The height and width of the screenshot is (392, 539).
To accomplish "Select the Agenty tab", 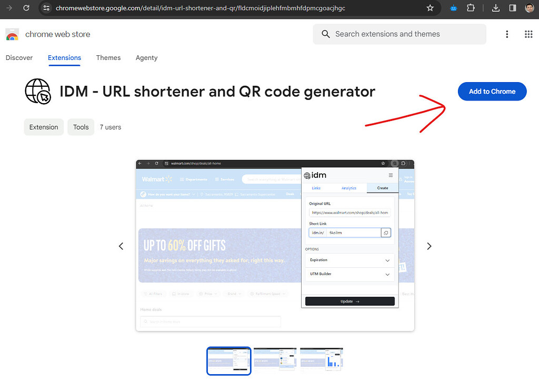I will click(x=146, y=58).
